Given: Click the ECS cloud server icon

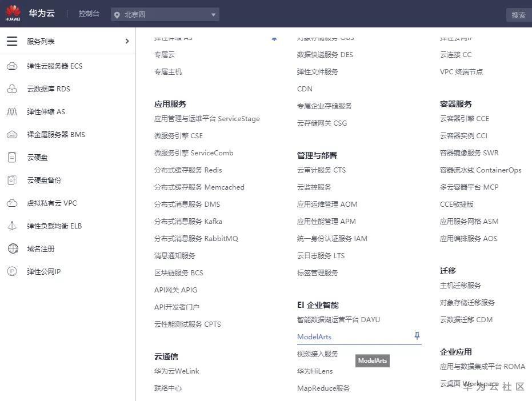Looking at the screenshot, I should click(12, 66).
